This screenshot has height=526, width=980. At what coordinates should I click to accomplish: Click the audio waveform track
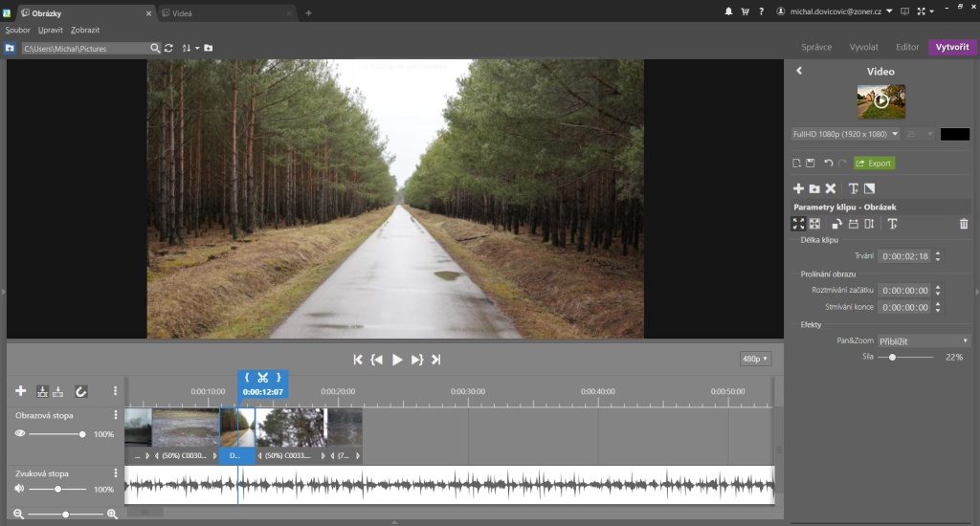point(450,485)
